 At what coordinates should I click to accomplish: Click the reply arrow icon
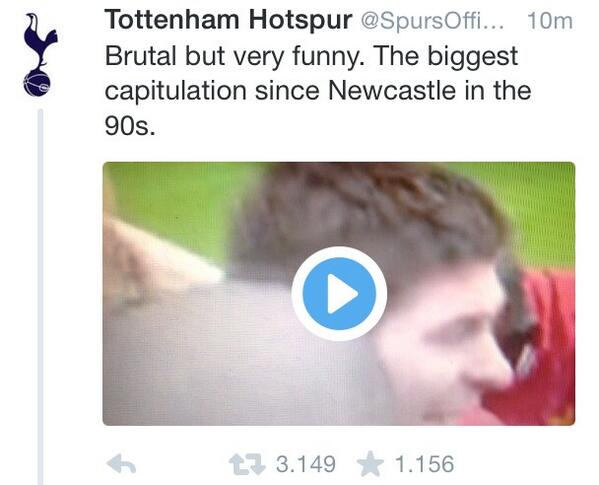pos(121,464)
